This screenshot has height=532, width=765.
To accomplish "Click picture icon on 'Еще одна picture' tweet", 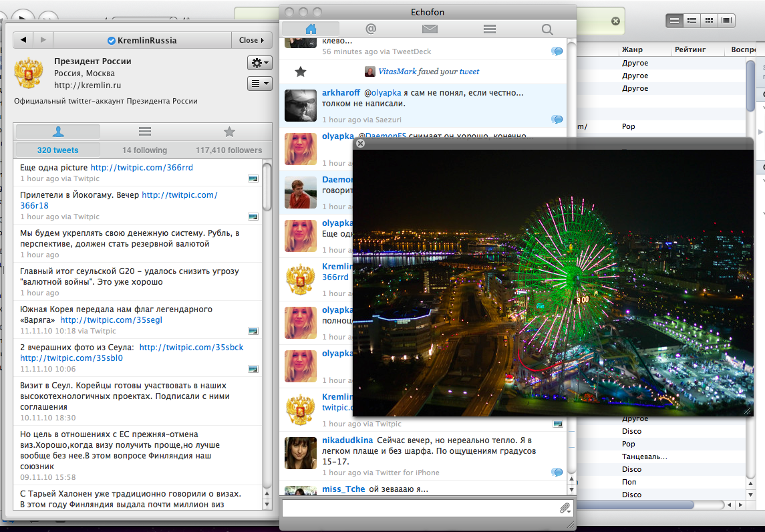I will [253, 178].
